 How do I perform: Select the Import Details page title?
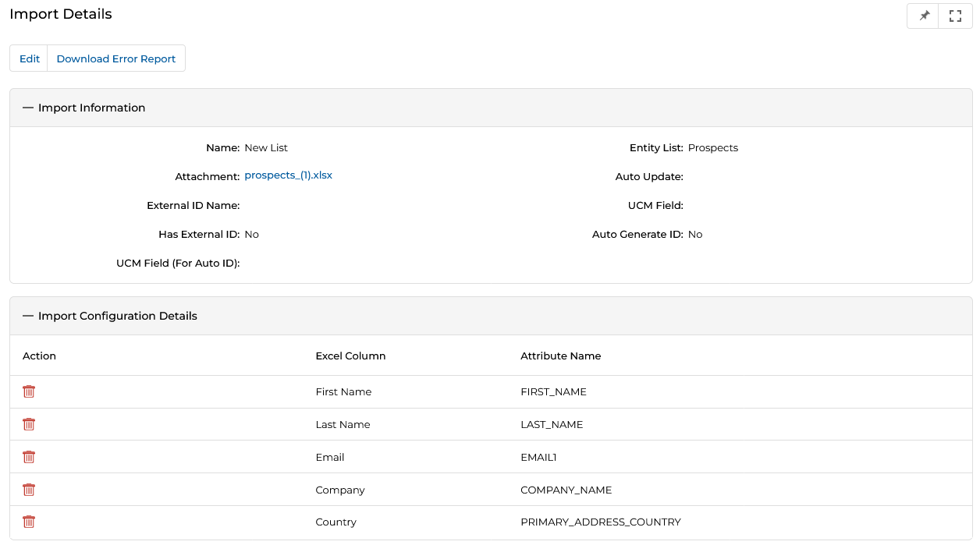(61, 14)
